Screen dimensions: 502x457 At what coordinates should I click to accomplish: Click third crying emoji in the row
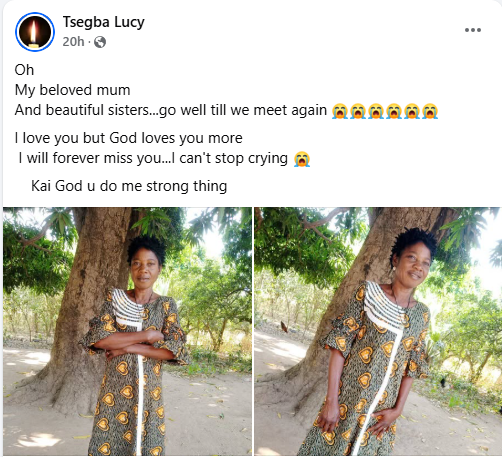[x=376, y=111]
